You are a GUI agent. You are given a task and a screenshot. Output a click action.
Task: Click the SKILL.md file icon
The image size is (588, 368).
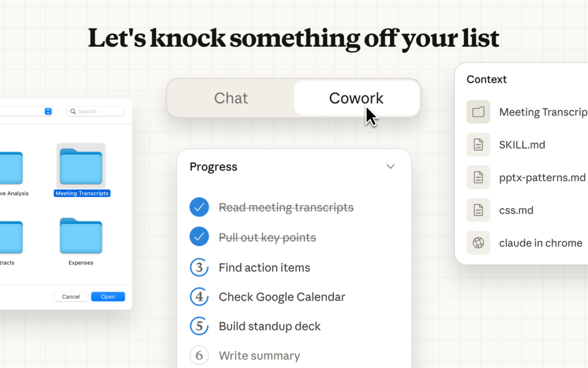478,144
